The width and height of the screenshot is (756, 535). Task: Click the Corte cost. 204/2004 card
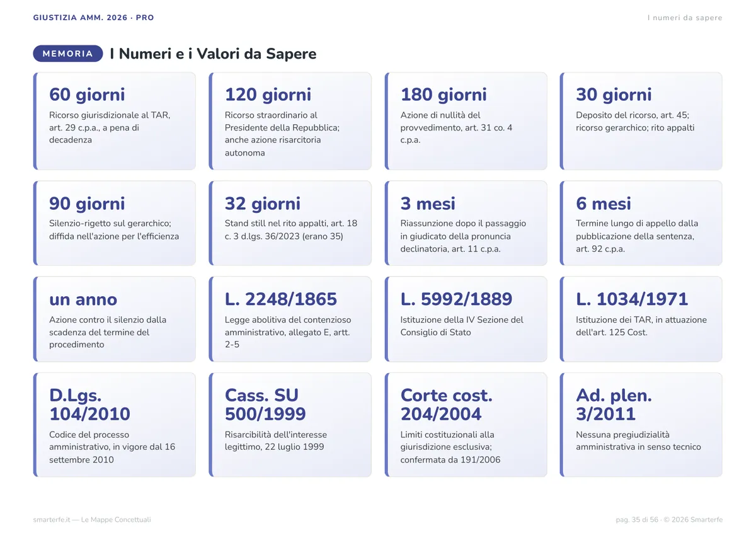[x=466, y=425]
